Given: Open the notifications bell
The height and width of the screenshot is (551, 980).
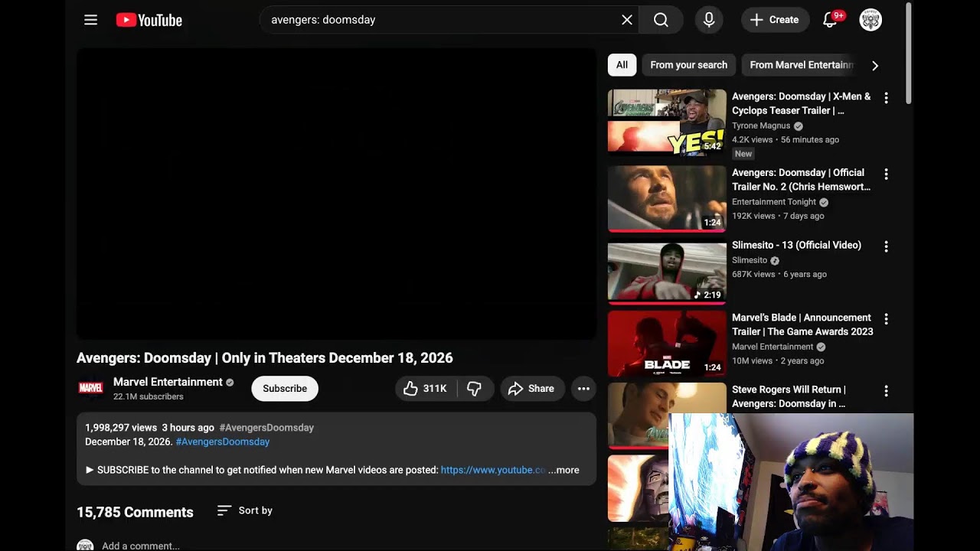Looking at the screenshot, I should pyautogui.click(x=831, y=20).
